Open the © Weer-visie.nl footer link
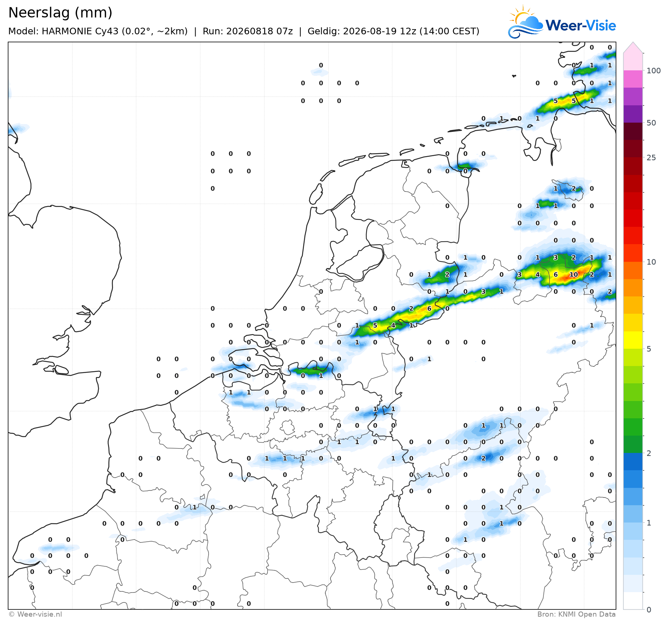The image size is (672, 619). click(35, 614)
